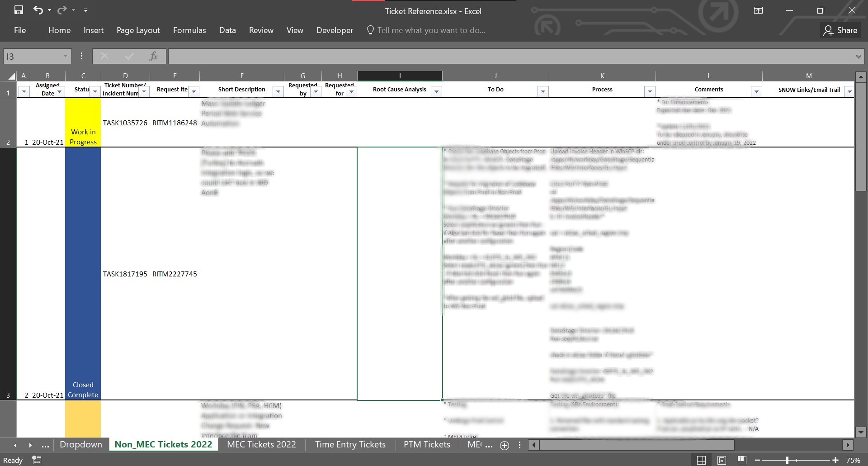Select the yellow Work in Progress cell
The height and width of the screenshot is (466, 868).
(83, 123)
